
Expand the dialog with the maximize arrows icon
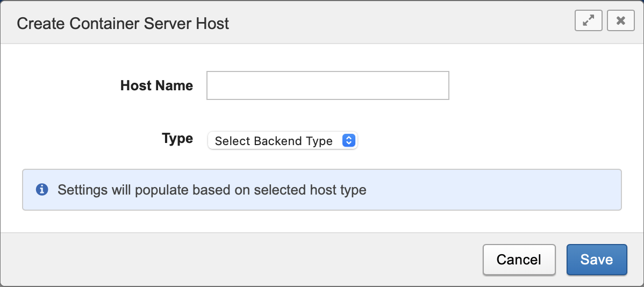pos(588,21)
